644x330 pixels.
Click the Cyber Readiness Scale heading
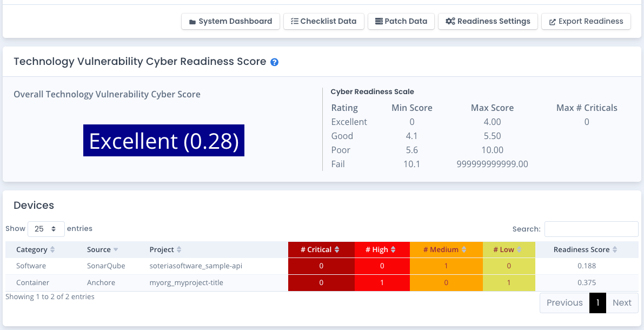point(372,91)
